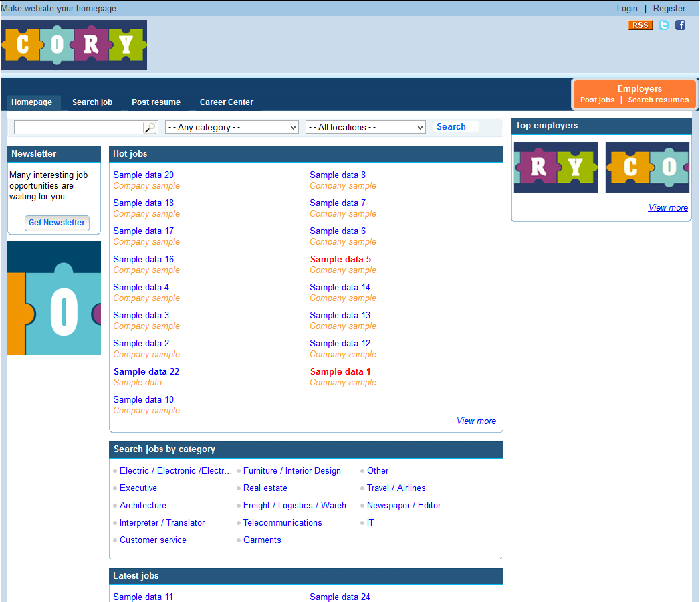
Task: Click the CORY puzzle logo
Action: 74,45
